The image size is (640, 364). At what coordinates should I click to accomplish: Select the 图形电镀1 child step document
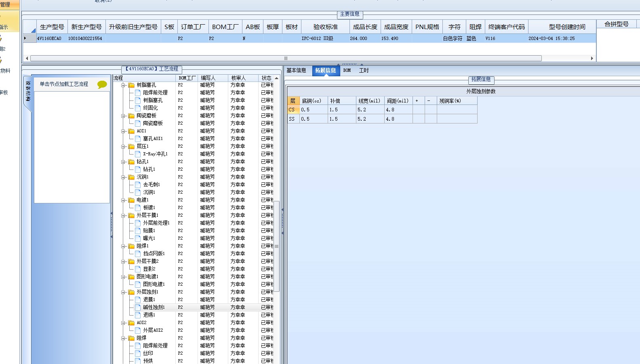[138, 285]
